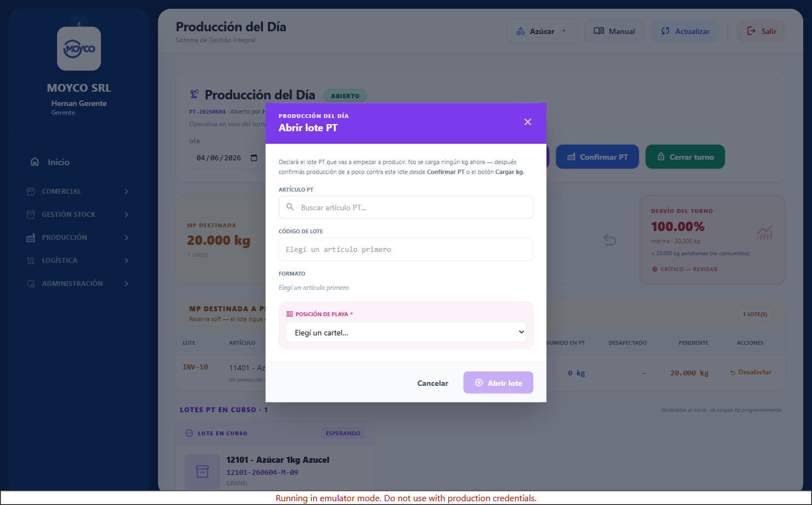Screen dimensions: 812x505
Task: Open the Posición de Playa dropdown
Action: (x=406, y=332)
